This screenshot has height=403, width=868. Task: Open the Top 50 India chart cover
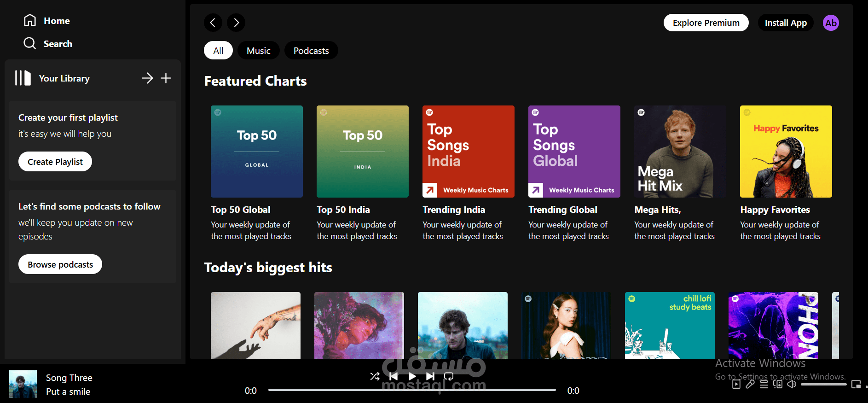(363, 152)
